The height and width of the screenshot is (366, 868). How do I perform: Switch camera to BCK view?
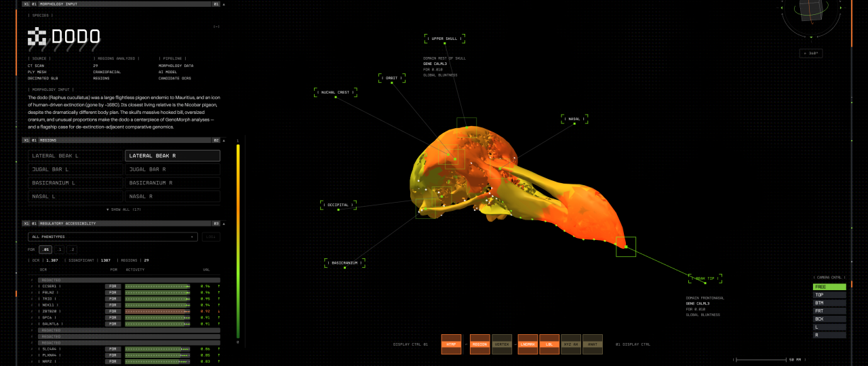coord(829,319)
